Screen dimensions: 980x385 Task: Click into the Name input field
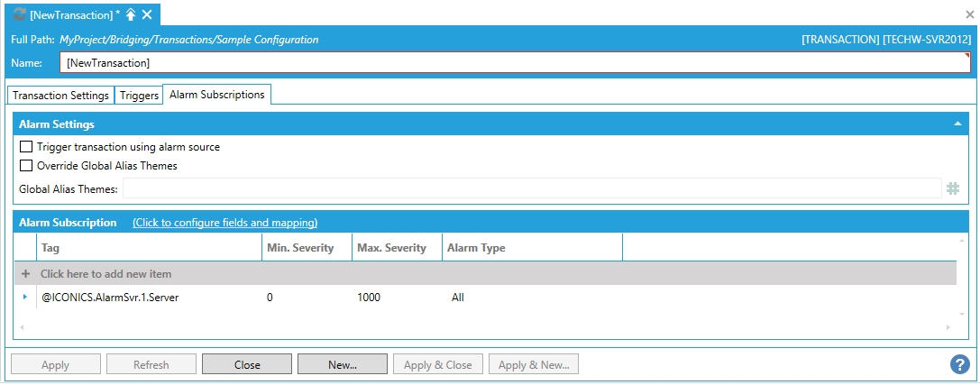[x=514, y=63]
